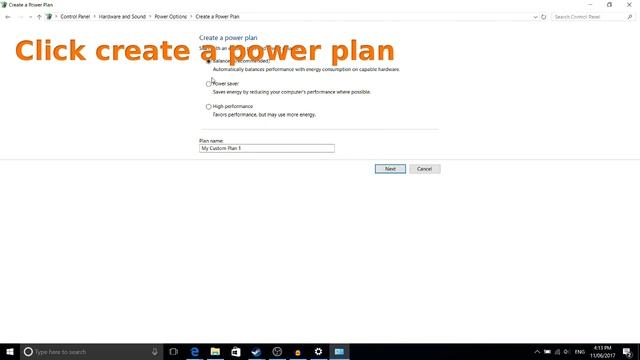Click the Plan name text field

click(267, 149)
